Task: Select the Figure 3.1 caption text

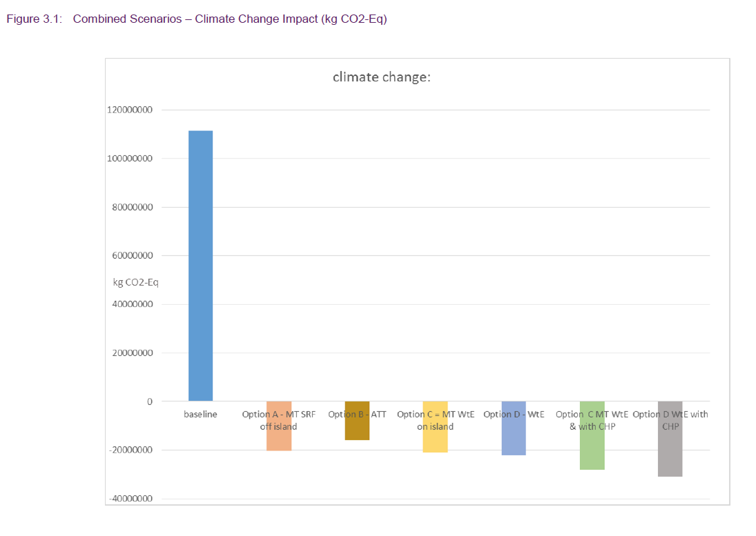Action: pyautogui.click(x=197, y=19)
